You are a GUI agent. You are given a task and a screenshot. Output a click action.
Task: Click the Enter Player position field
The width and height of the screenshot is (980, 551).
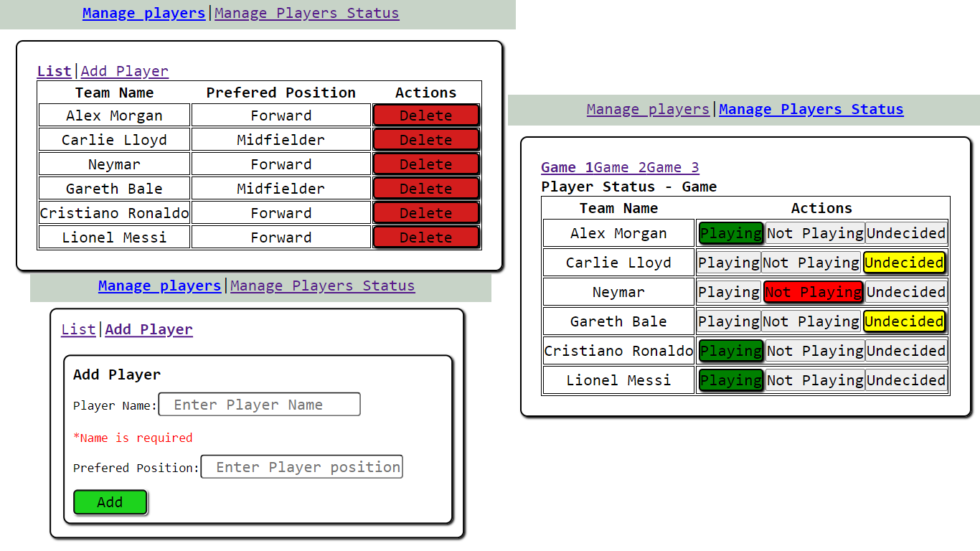coord(301,466)
